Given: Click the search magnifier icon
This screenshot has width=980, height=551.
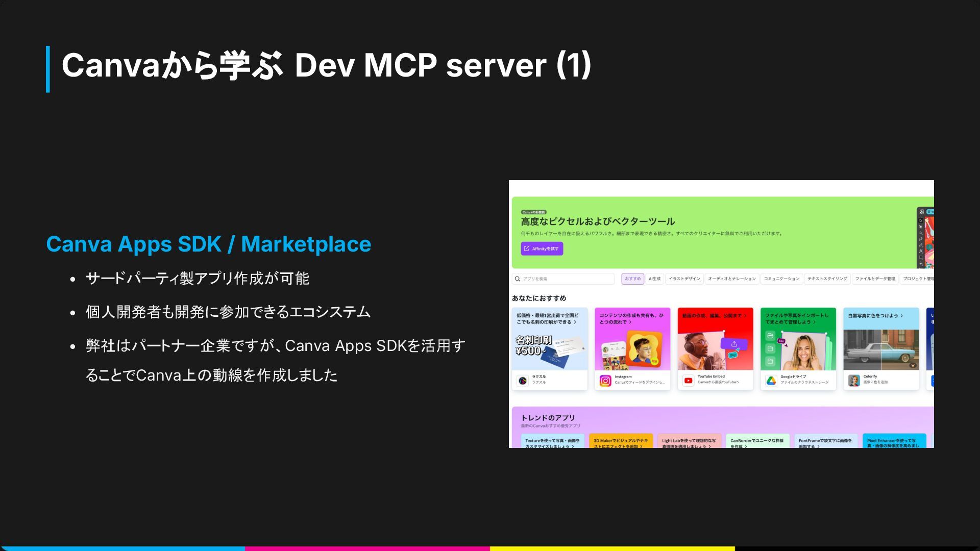Looking at the screenshot, I should [518, 279].
